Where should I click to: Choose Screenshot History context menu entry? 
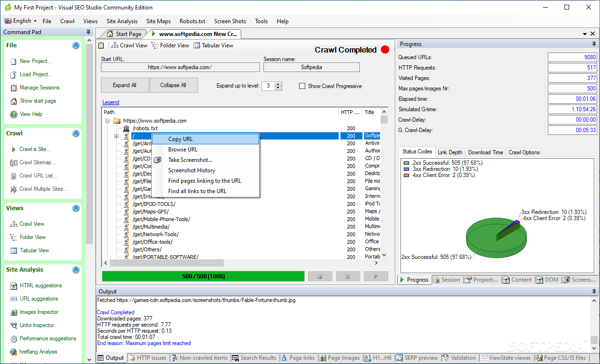point(206,170)
